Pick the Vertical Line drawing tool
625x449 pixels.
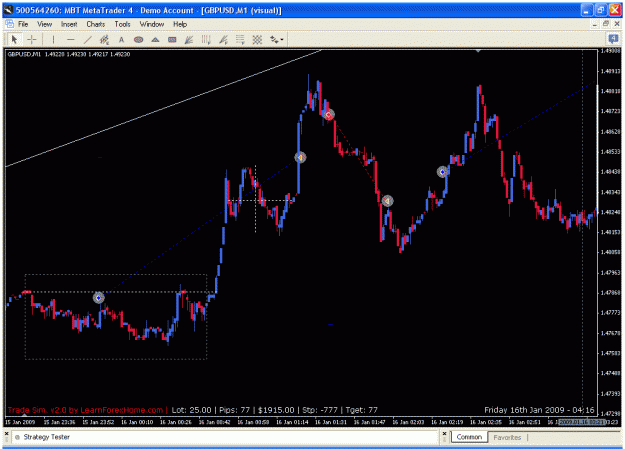coord(53,39)
